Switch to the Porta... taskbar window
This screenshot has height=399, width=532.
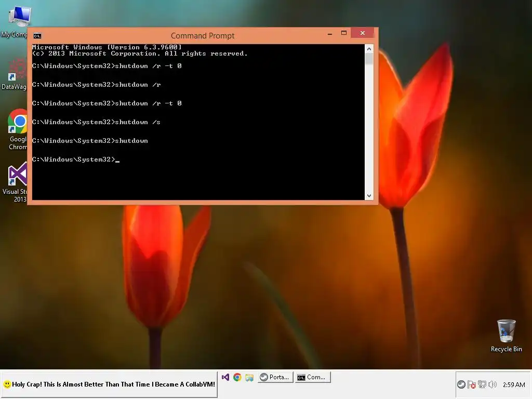click(275, 377)
